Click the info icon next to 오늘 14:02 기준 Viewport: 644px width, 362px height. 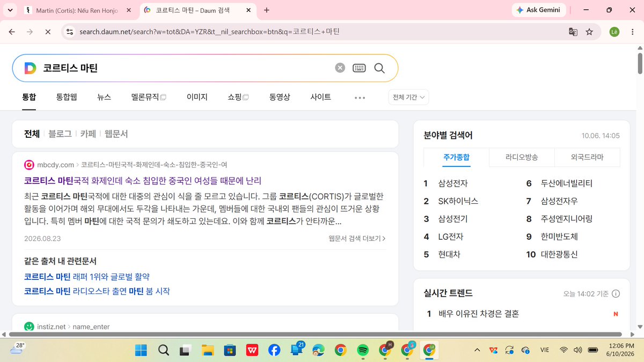pos(616,293)
